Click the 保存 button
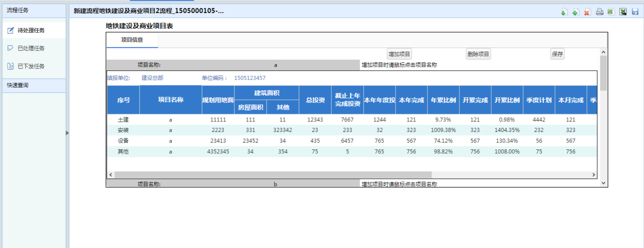The height and width of the screenshot is (248, 644). click(557, 54)
